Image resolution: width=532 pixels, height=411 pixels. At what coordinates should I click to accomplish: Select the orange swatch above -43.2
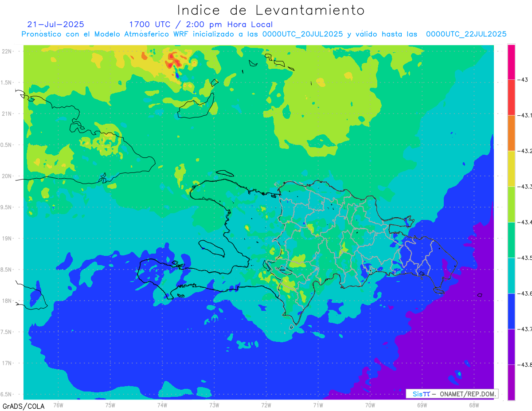tap(511, 133)
